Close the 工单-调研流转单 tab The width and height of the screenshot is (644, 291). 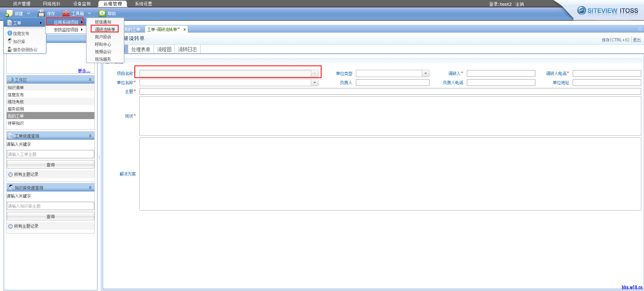(185, 29)
